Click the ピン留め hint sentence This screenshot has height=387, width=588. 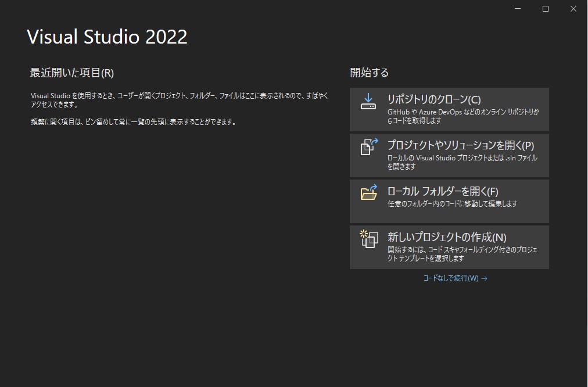[x=133, y=122]
